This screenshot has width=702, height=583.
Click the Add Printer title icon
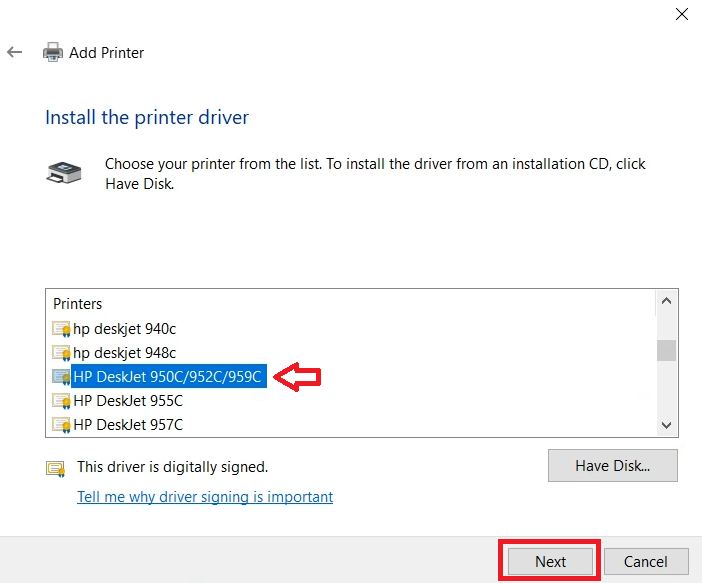(x=53, y=52)
